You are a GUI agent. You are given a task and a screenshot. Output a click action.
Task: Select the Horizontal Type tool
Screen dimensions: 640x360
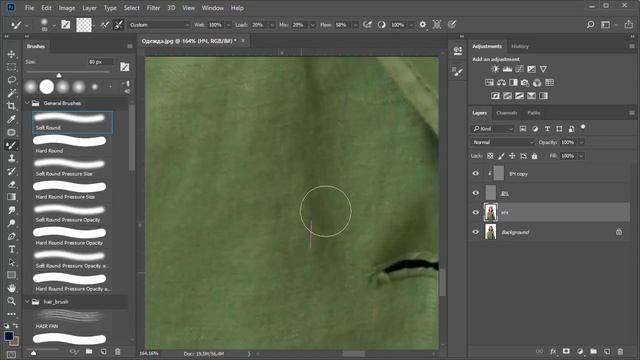point(11,249)
